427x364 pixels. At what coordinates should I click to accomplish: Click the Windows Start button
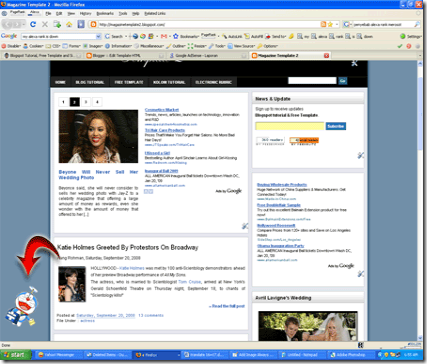[15, 355]
